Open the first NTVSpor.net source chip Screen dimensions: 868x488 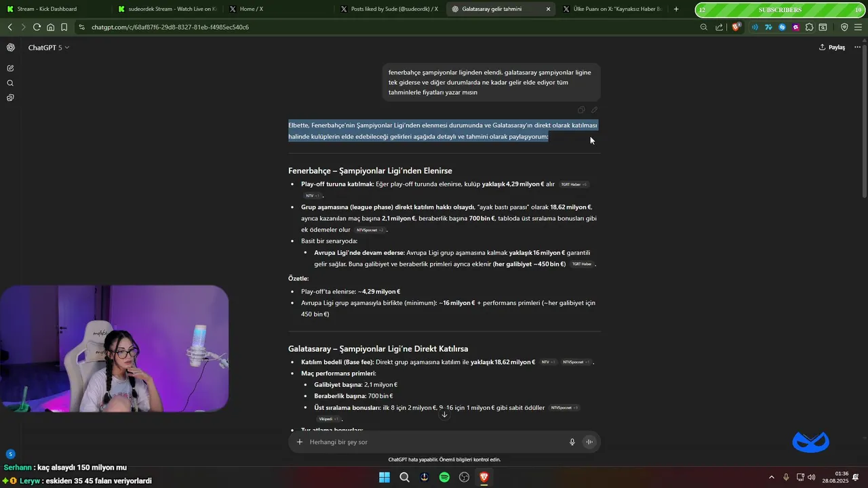(x=370, y=230)
